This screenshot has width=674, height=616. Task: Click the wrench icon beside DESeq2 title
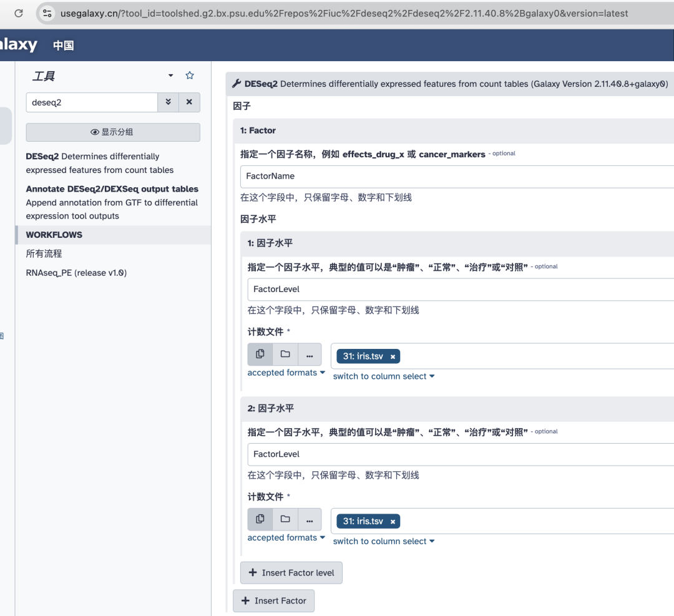[237, 84]
